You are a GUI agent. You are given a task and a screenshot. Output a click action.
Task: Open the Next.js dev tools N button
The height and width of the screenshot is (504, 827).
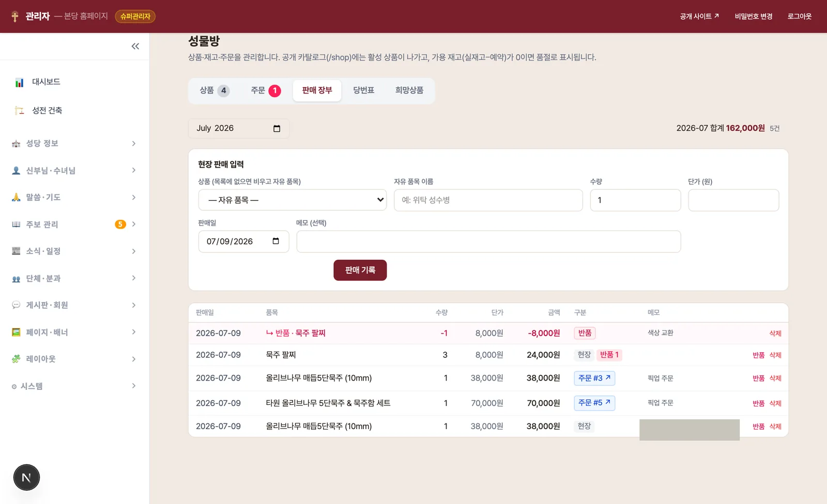tap(26, 478)
